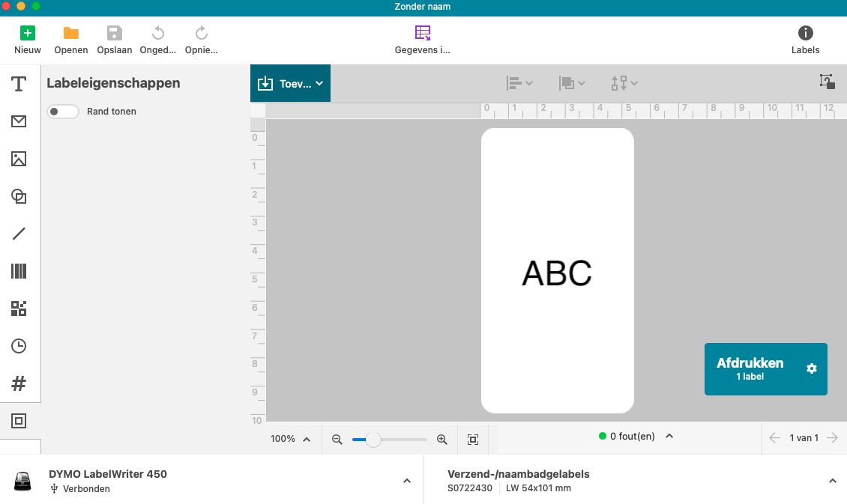Expand the DYMO LabelWriter 450 printer selector
This screenshot has width=847, height=504.
(x=406, y=481)
